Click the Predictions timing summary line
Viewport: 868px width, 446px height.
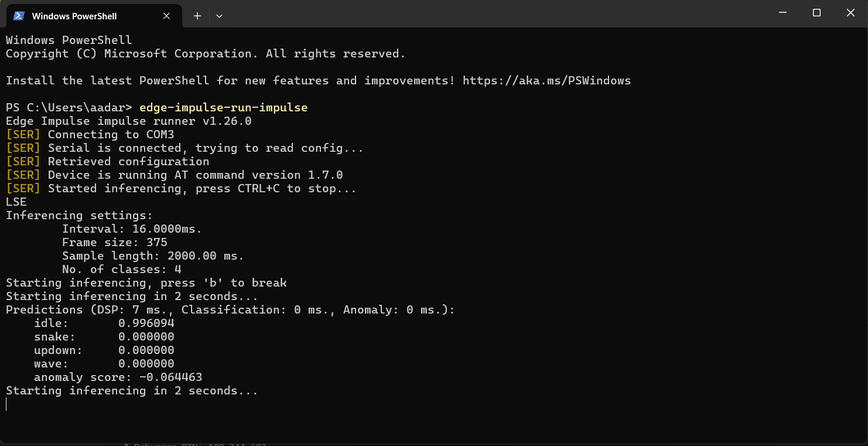click(230, 309)
